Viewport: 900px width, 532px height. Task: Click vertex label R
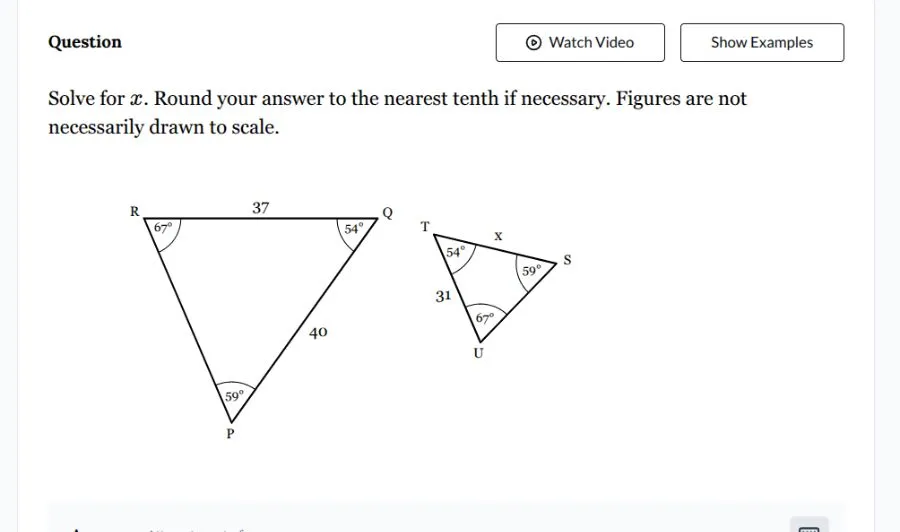point(135,211)
